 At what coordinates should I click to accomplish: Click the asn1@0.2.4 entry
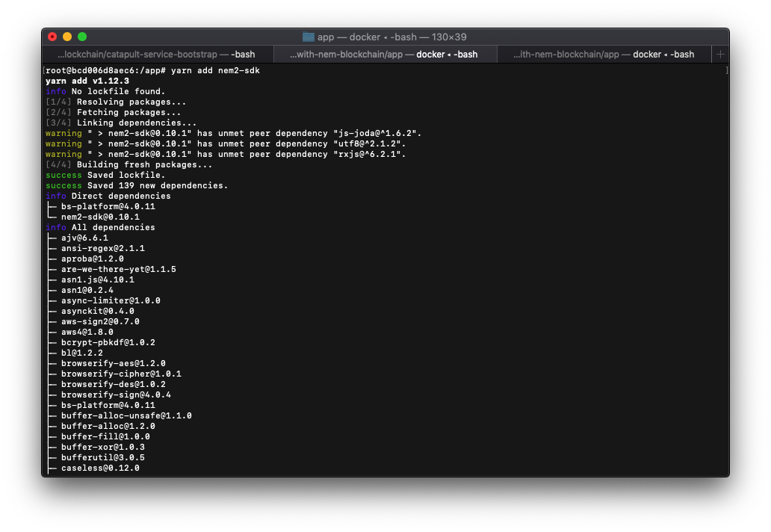tap(87, 290)
